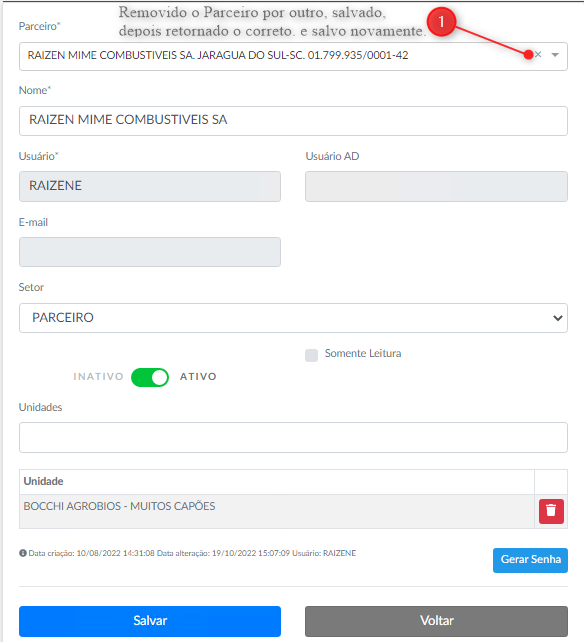
Task: Delete the BOCCHI AGROBIOS unit with the trash icon
Action: 551,511
